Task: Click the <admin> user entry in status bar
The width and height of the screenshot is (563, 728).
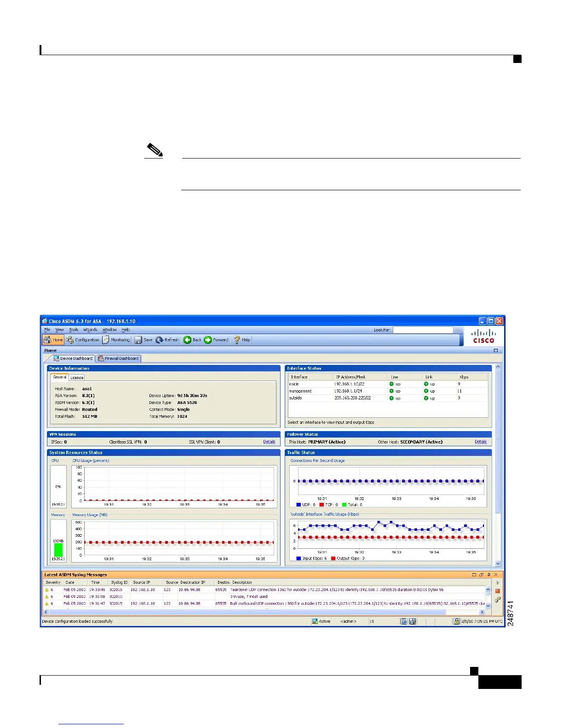Action: pyautogui.click(x=348, y=621)
